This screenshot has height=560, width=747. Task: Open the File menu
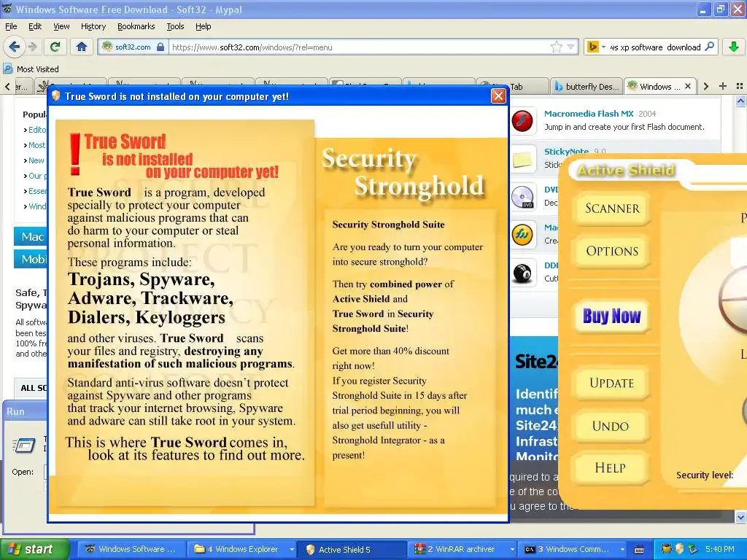[x=11, y=26]
